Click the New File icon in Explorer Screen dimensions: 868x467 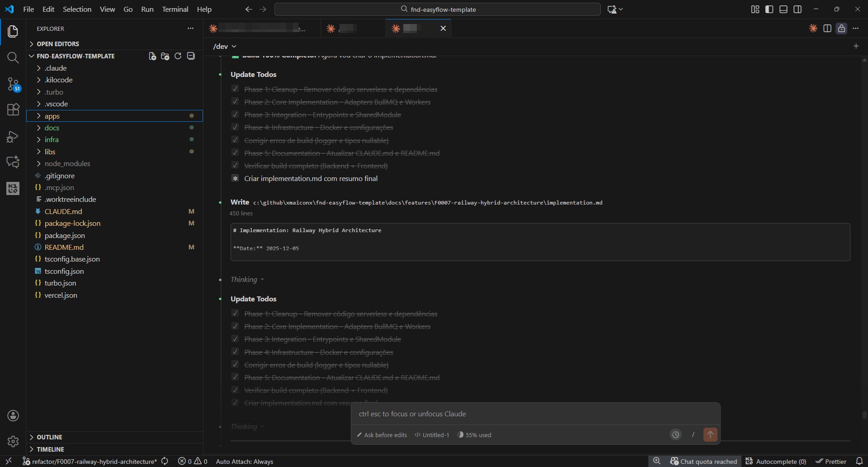pos(152,56)
